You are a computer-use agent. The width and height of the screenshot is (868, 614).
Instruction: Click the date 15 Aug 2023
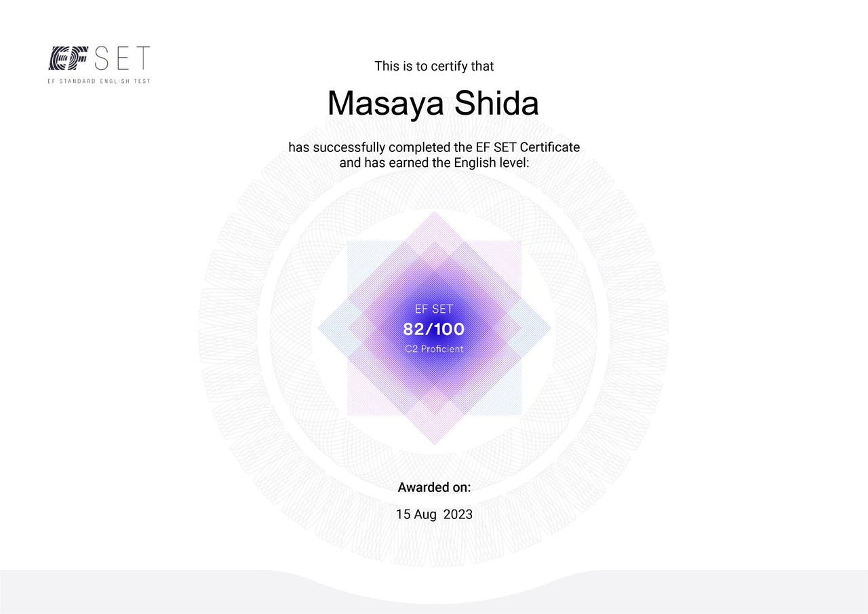pyautogui.click(x=434, y=514)
